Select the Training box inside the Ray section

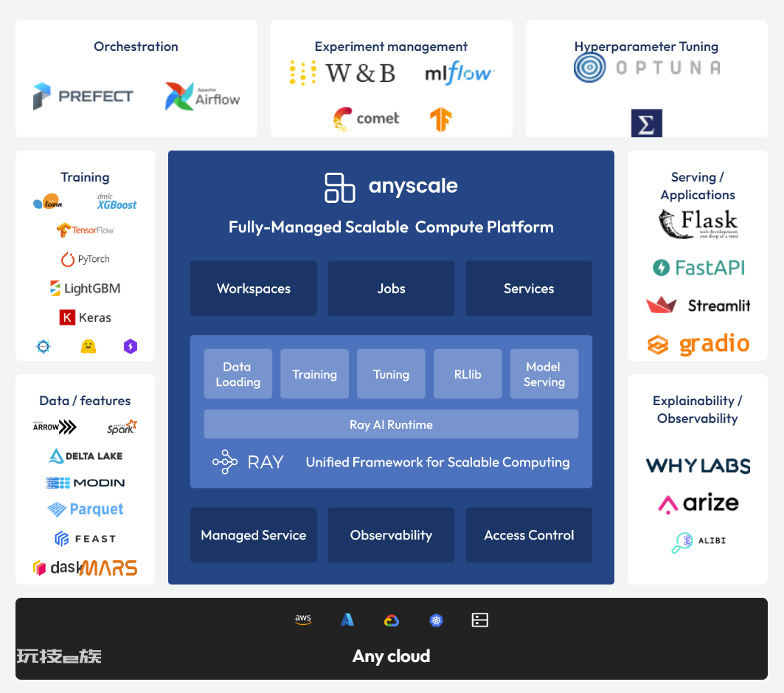[314, 373]
